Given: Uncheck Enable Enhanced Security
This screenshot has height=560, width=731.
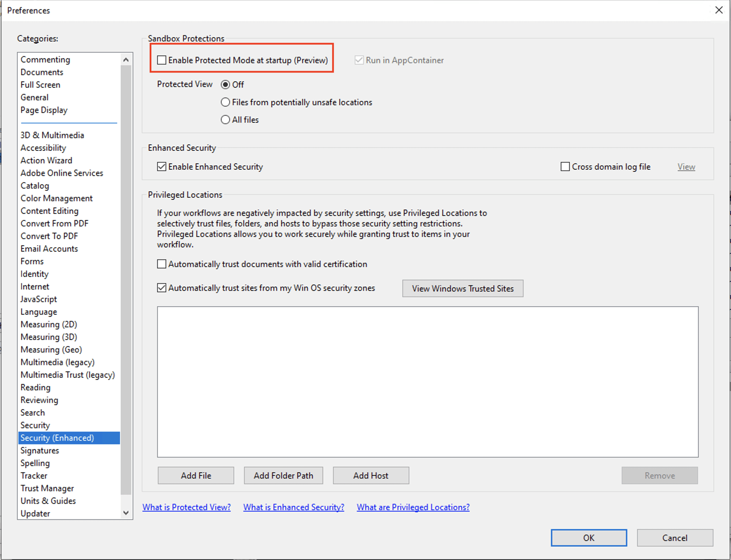Looking at the screenshot, I should pos(162,166).
